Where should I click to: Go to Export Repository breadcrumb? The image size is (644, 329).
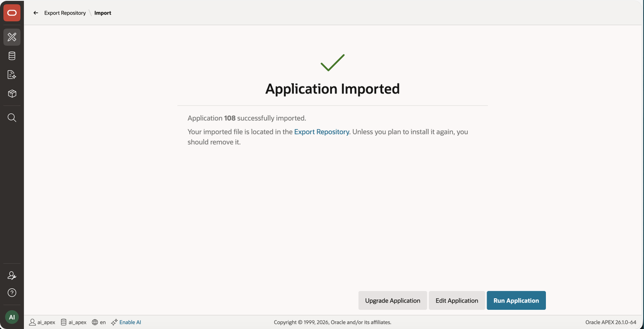point(65,13)
